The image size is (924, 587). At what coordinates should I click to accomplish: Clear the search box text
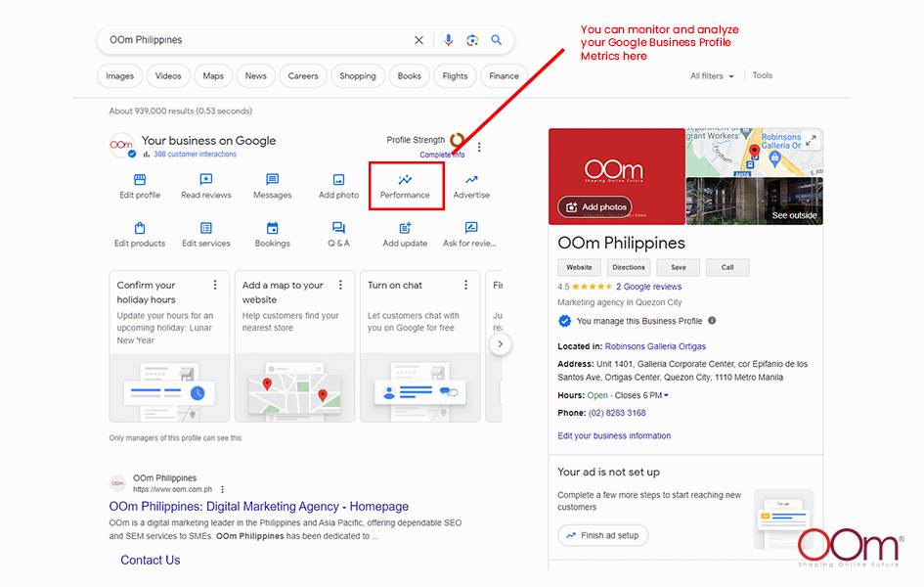(x=419, y=40)
